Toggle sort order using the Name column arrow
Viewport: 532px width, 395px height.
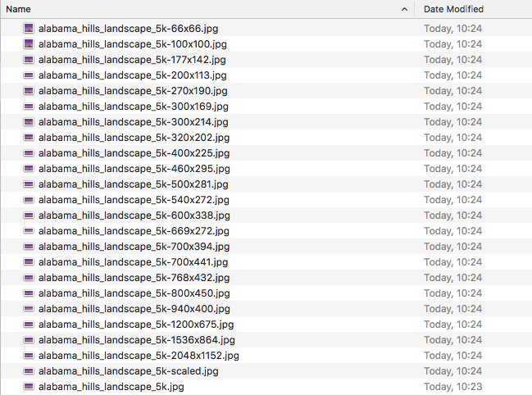tap(404, 9)
